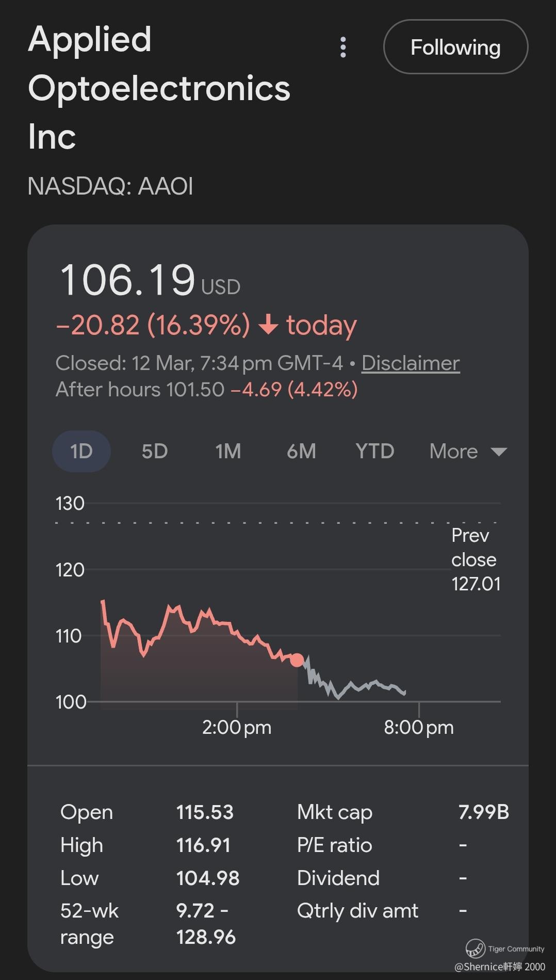
Task: Expand the More time ranges dropdown
Action: tap(454, 451)
